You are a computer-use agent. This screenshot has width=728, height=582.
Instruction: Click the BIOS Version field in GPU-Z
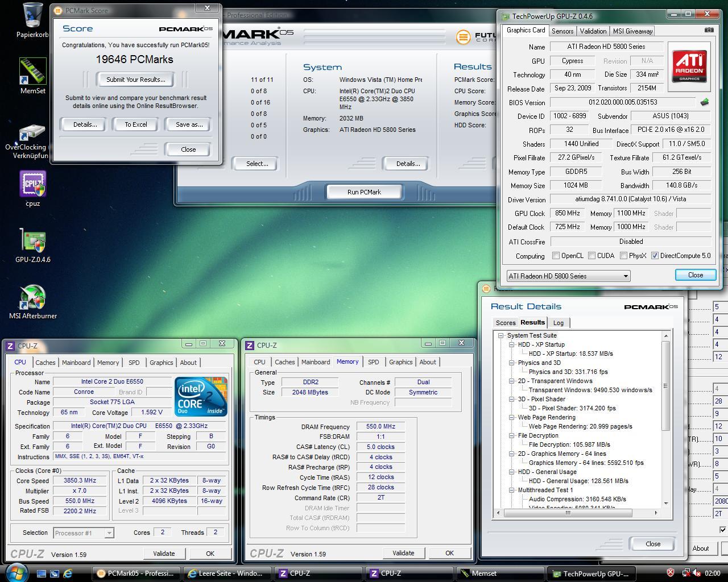point(623,102)
